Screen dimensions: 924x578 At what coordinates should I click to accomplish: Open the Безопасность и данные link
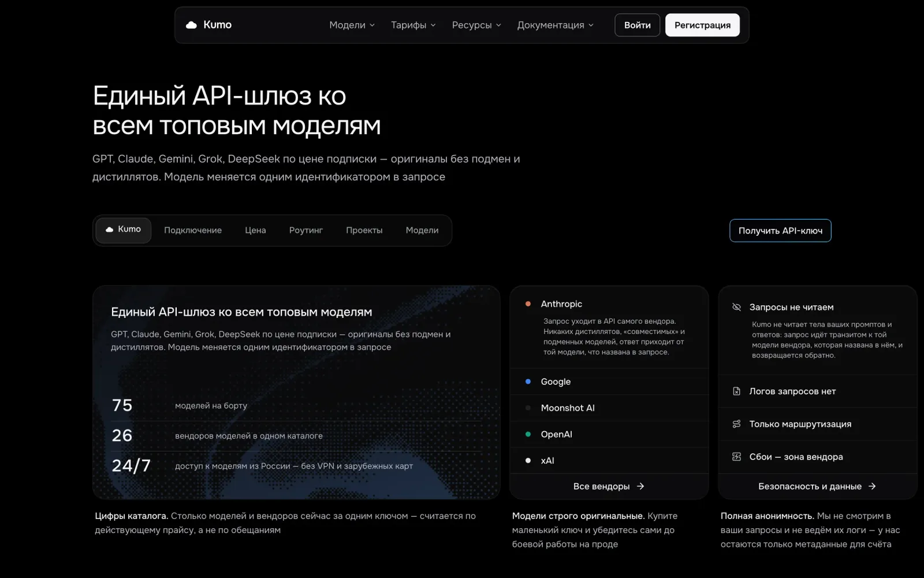818,486
